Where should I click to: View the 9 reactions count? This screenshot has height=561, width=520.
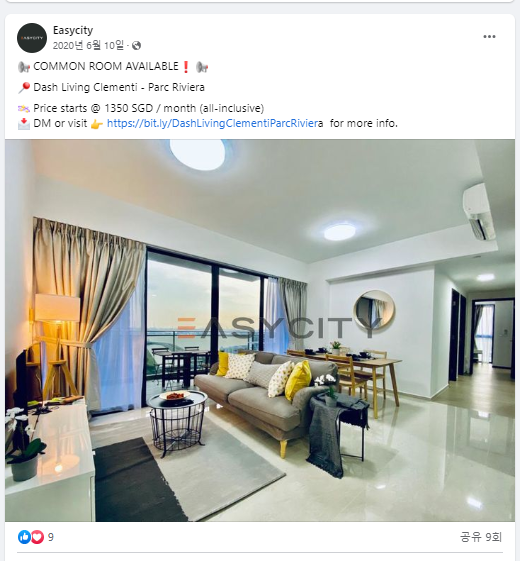pos(51,537)
